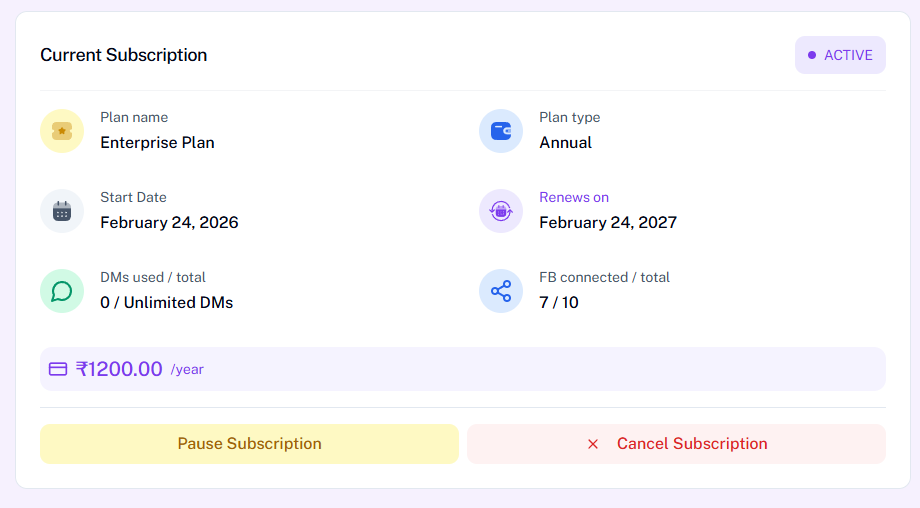Click the Start Date calendar icon
Screen dimensions: 920x508
[62, 211]
